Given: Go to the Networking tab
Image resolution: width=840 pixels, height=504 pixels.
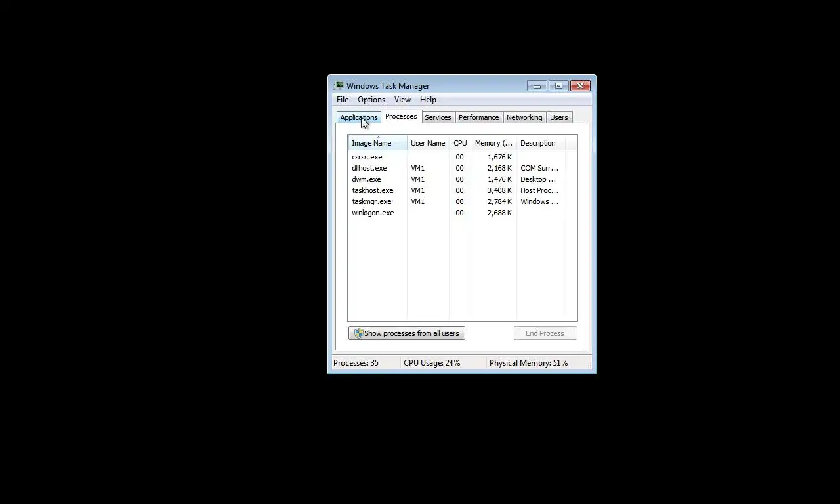Looking at the screenshot, I should click(x=524, y=117).
